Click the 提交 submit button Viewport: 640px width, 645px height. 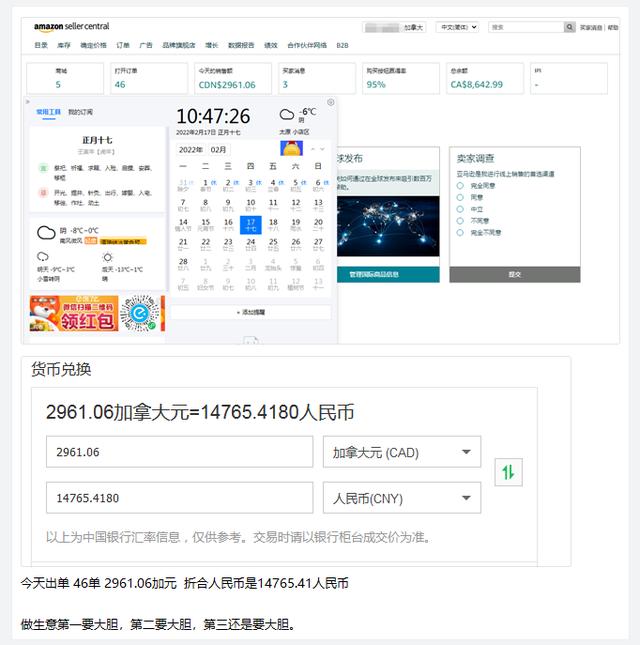[515, 274]
